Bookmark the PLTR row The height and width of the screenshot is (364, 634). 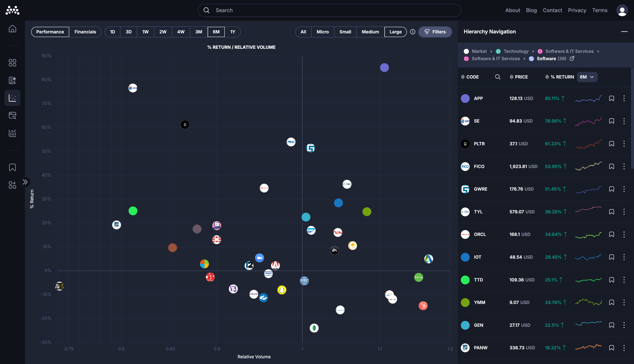coord(611,144)
